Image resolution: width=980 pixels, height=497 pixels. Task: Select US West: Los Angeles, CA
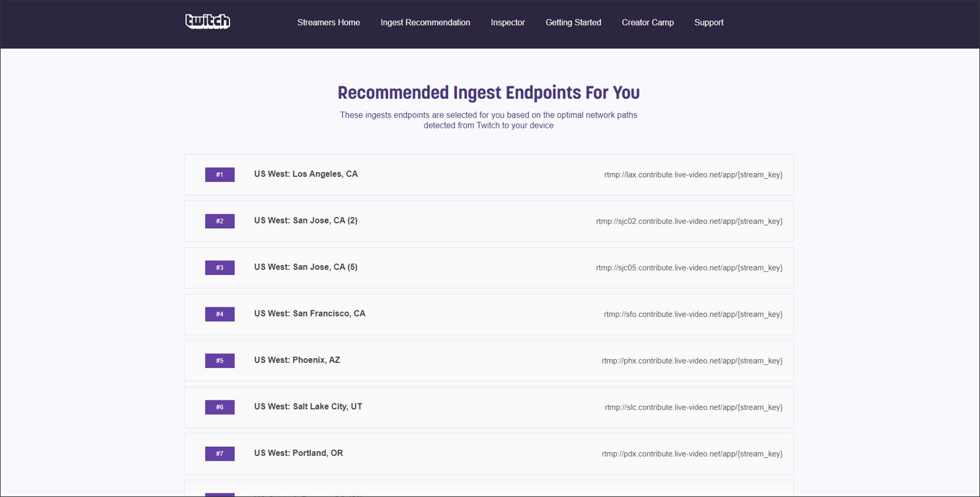pyautogui.click(x=306, y=174)
